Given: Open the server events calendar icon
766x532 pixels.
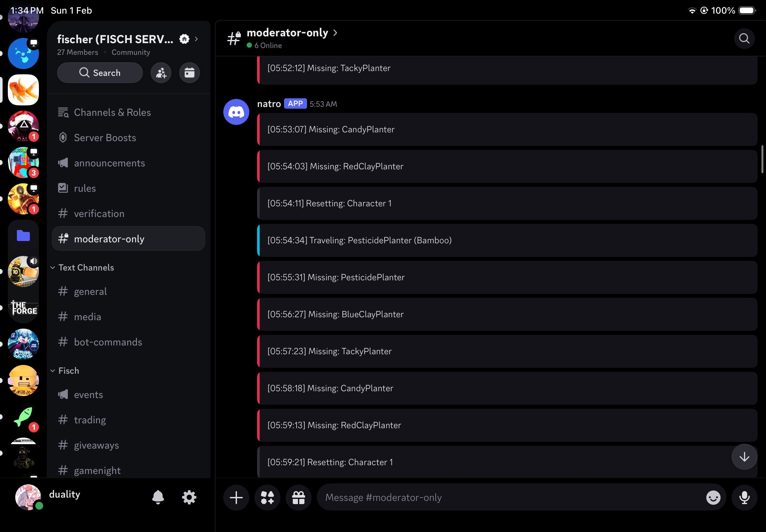Looking at the screenshot, I should tap(190, 73).
